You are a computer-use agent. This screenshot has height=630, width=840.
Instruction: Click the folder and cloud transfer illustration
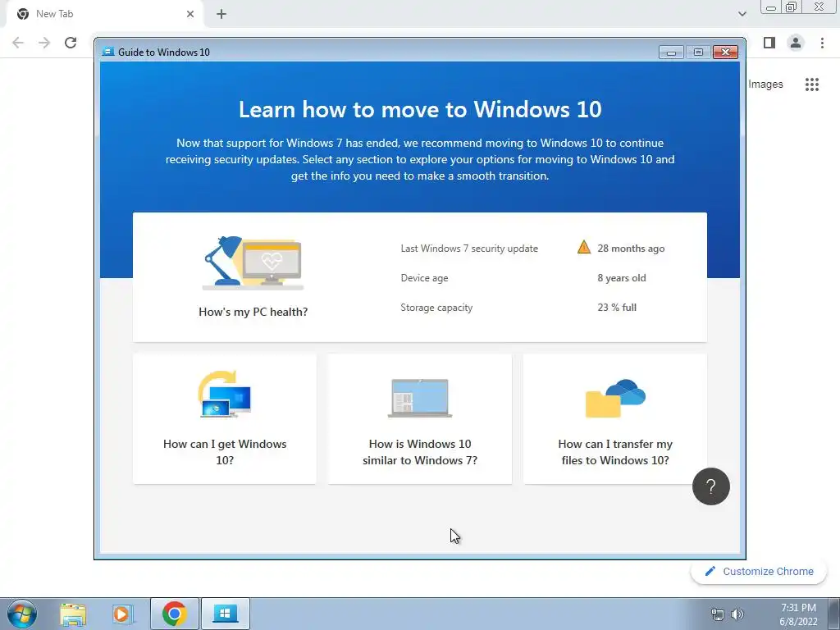(615, 398)
